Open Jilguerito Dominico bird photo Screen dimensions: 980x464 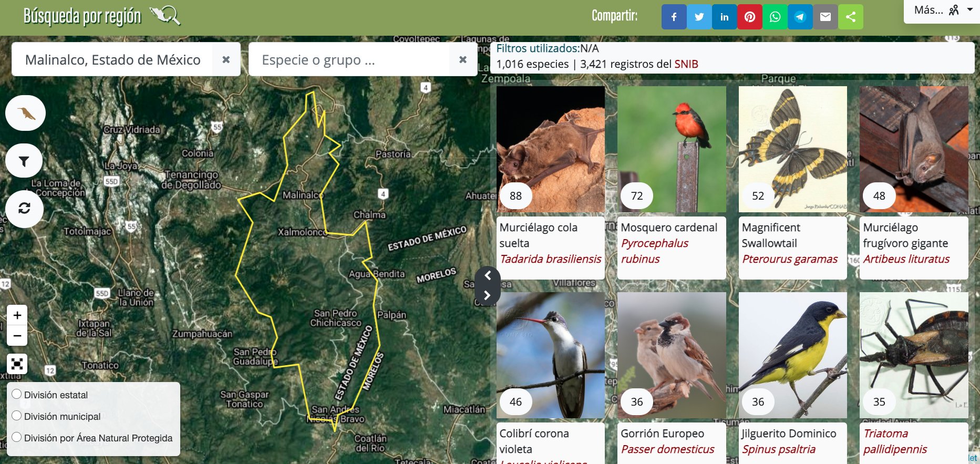pos(793,355)
